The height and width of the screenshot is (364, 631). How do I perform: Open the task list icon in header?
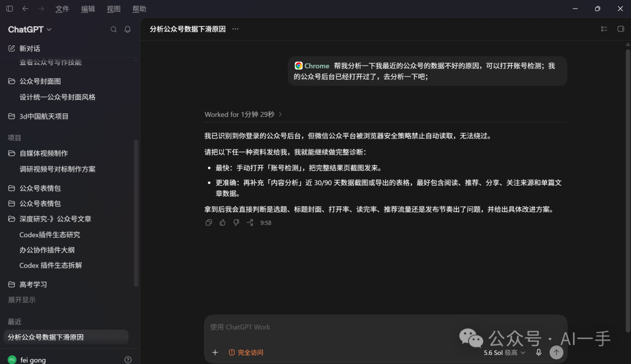(x=604, y=29)
